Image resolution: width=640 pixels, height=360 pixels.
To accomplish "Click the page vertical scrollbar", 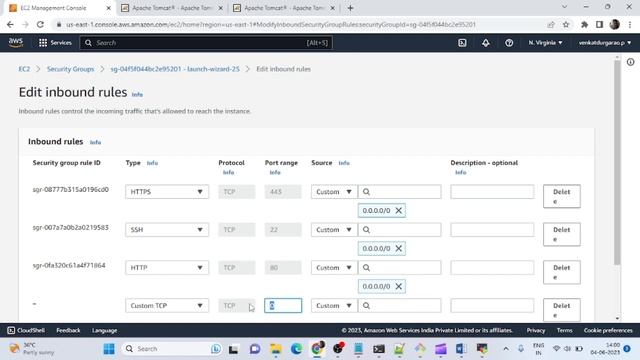I will [617, 163].
